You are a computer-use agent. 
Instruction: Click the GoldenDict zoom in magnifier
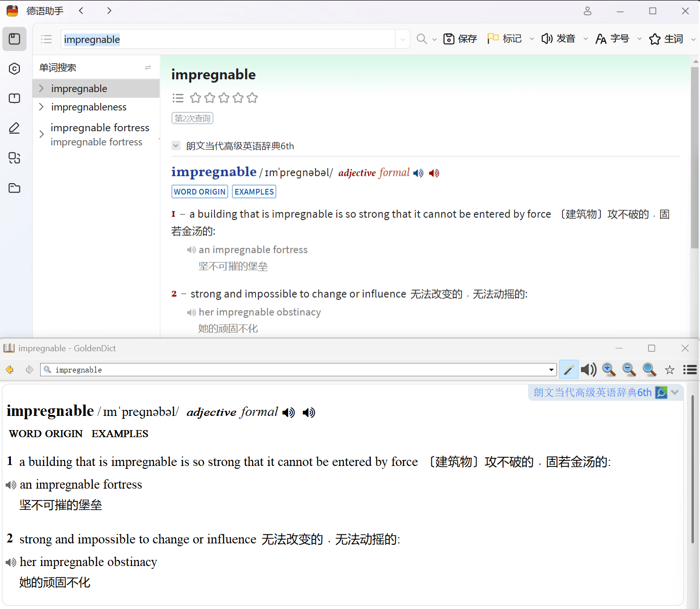coord(609,370)
